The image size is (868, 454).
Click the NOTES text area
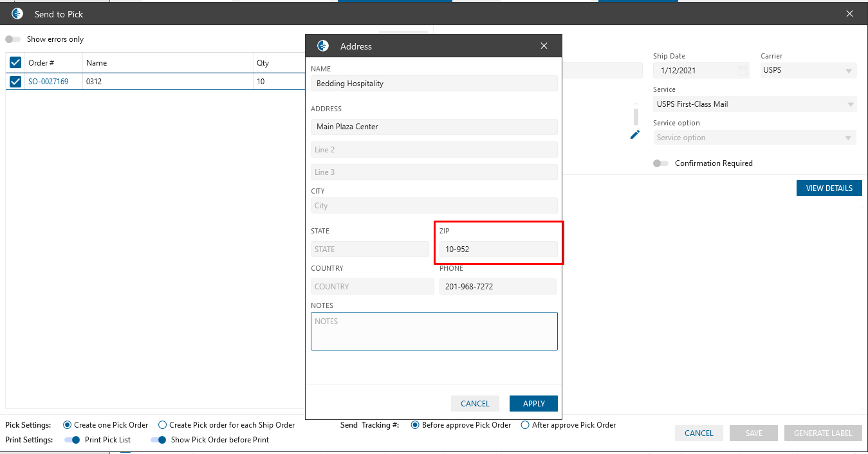pyautogui.click(x=434, y=331)
